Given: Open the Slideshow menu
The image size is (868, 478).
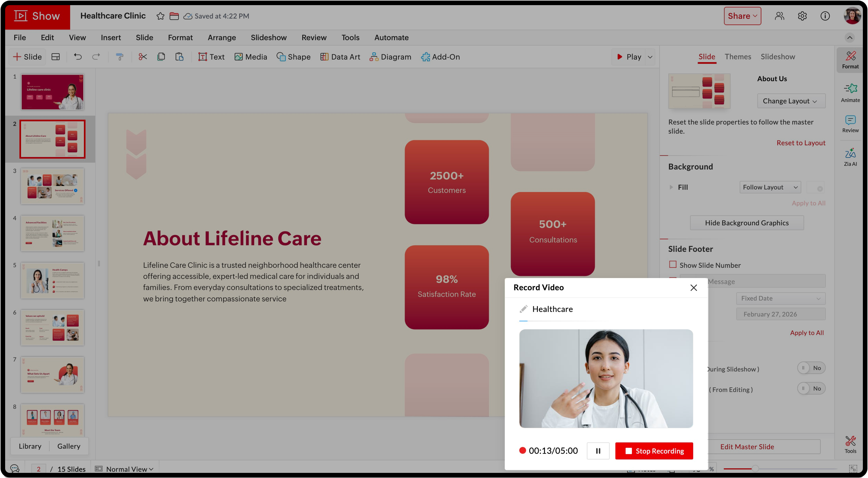Looking at the screenshot, I should (268, 37).
